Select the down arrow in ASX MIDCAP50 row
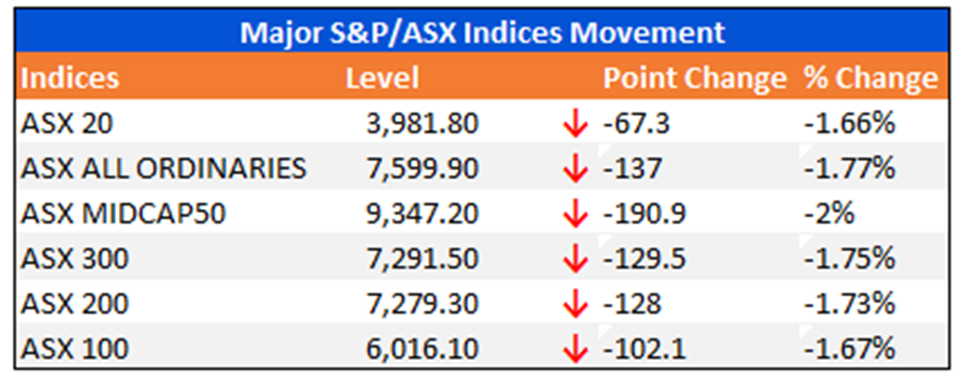This screenshot has width=980, height=379. coord(575,215)
